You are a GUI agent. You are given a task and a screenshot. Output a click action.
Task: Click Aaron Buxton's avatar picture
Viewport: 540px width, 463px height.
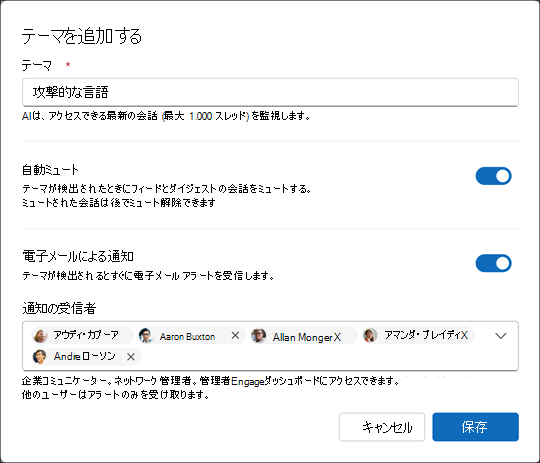[146, 335]
